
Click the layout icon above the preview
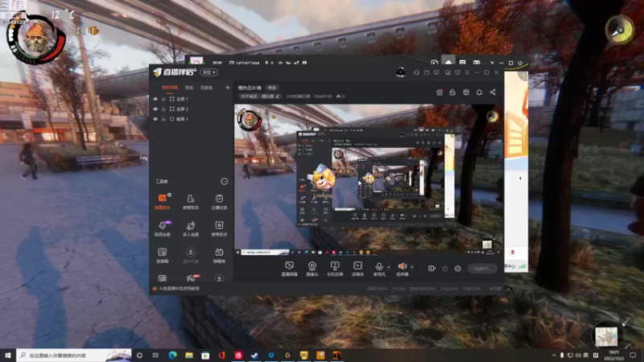click(466, 93)
